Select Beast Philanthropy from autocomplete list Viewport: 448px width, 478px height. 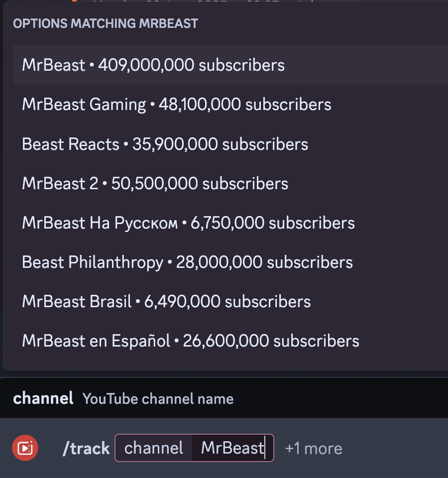[230, 262]
